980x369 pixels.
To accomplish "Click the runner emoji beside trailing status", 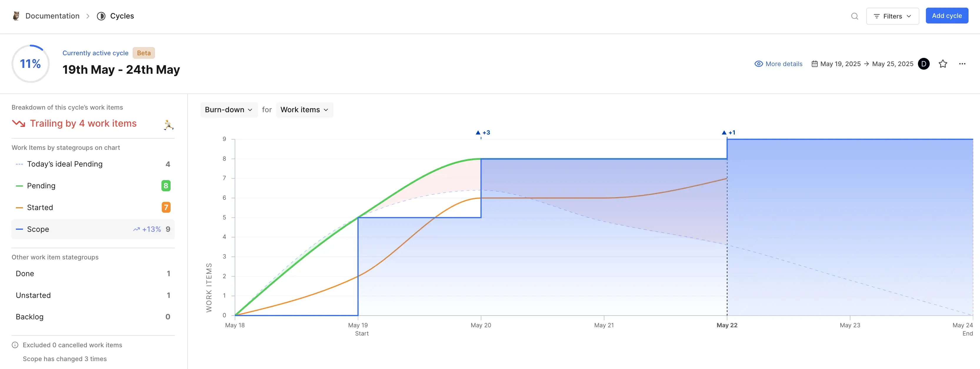I will [169, 124].
